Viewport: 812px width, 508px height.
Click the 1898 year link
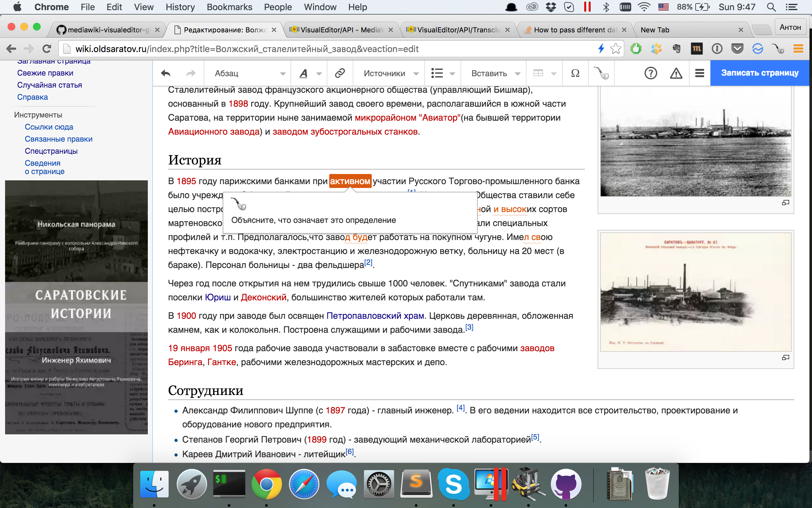238,104
